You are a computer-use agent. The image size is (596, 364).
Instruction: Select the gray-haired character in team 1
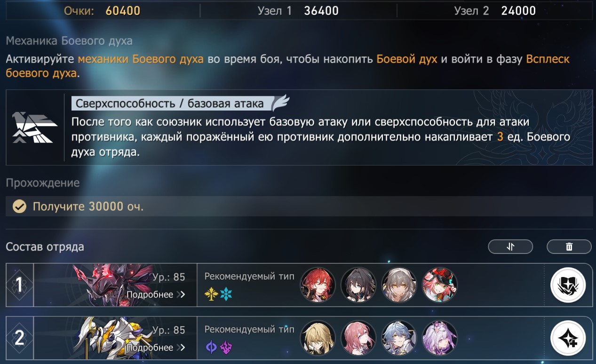tap(399, 285)
